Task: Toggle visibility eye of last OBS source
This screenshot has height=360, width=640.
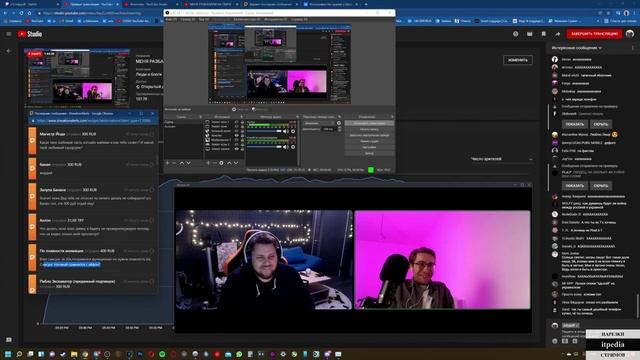Action: [x=237, y=149]
